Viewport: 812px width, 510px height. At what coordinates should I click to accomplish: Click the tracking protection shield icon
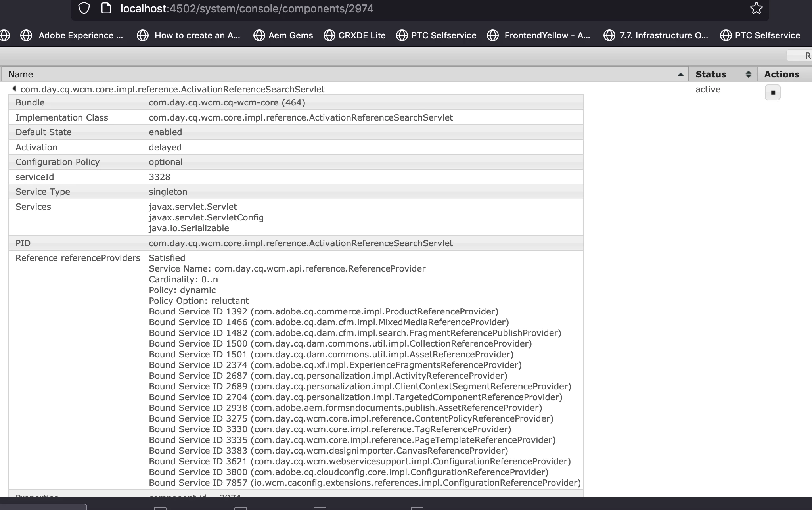coord(84,8)
